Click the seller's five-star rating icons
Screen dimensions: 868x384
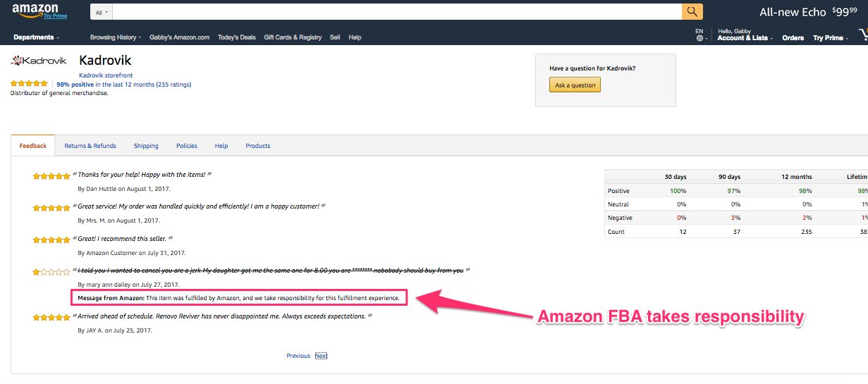[29, 84]
